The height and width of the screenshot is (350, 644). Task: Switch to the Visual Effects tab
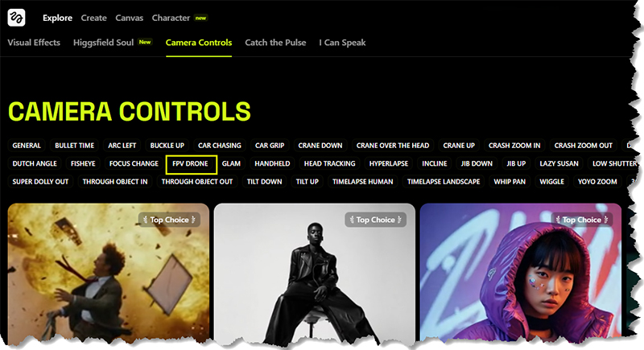[34, 43]
